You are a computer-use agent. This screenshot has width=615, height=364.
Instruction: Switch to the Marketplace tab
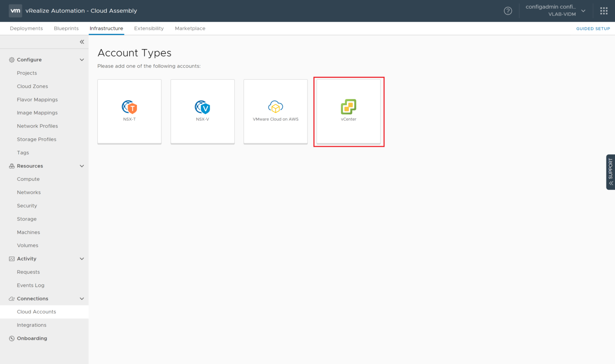click(190, 28)
